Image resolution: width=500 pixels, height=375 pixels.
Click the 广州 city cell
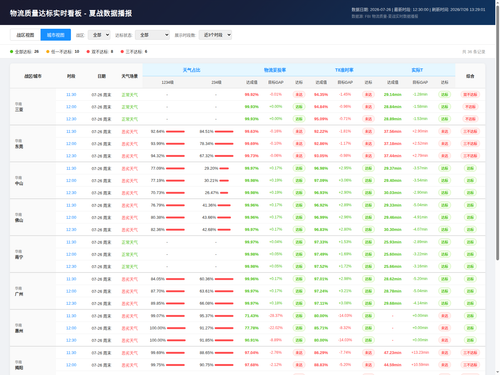[x=33, y=291]
